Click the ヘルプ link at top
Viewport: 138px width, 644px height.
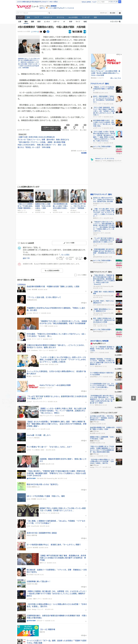tap(94, 2)
